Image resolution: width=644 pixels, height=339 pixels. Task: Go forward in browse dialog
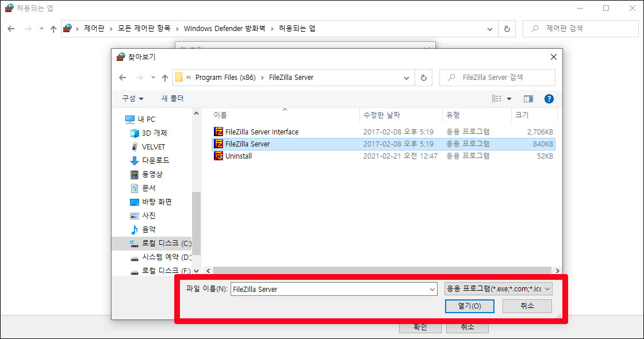point(140,78)
